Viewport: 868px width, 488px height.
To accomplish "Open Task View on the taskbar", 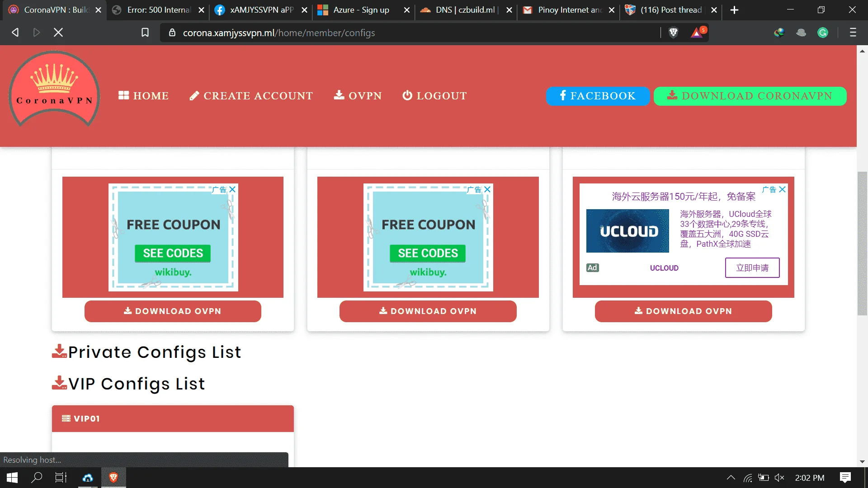I will (x=61, y=478).
